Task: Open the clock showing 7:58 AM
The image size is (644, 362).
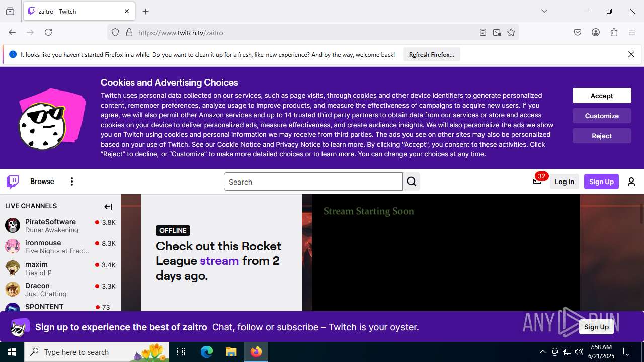Action: pos(601,352)
